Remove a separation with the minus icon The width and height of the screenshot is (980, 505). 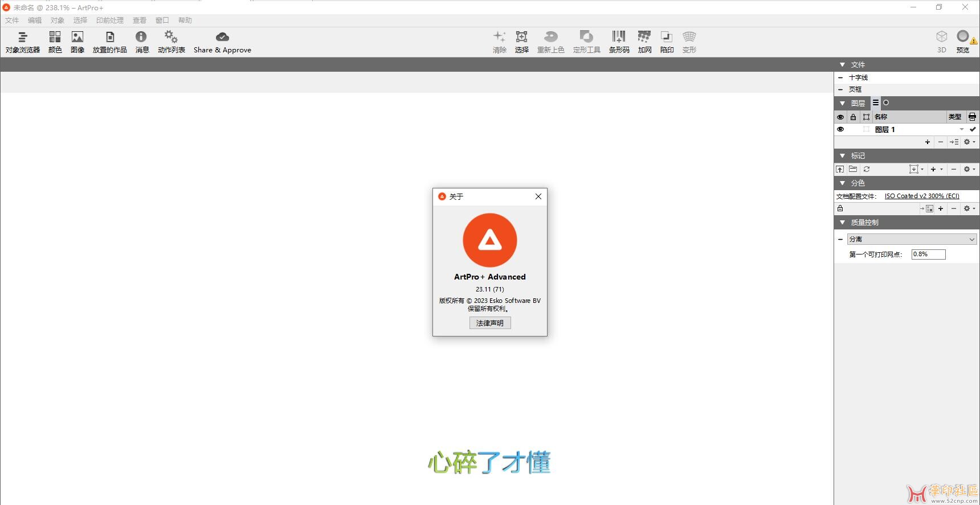[x=954, y=208]
